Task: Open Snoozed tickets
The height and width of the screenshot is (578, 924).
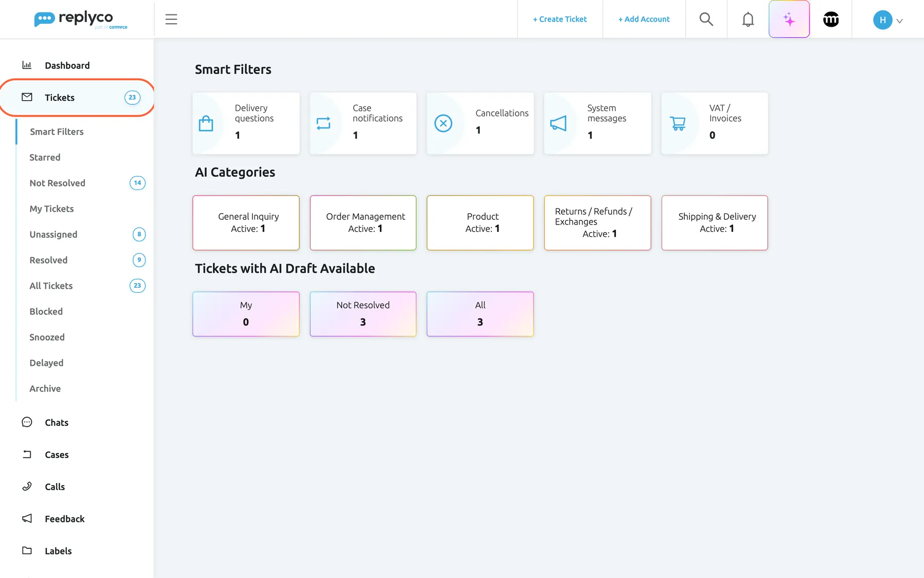Action: (47, 337)
